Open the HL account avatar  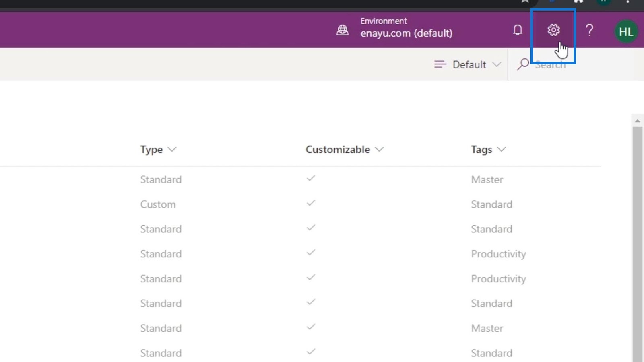click(626, 31)
